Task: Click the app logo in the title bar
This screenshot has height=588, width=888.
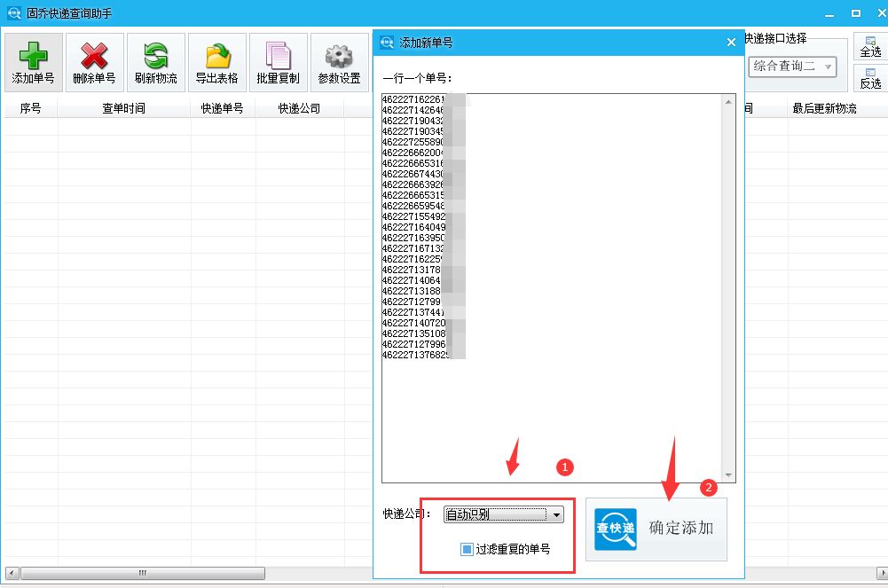Action: pos(11,12)
